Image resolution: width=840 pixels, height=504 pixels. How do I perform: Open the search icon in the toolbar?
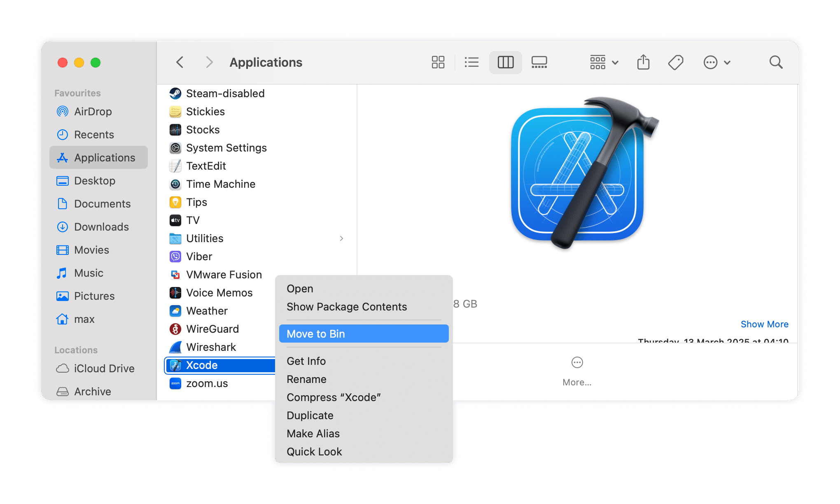point(776,62)
